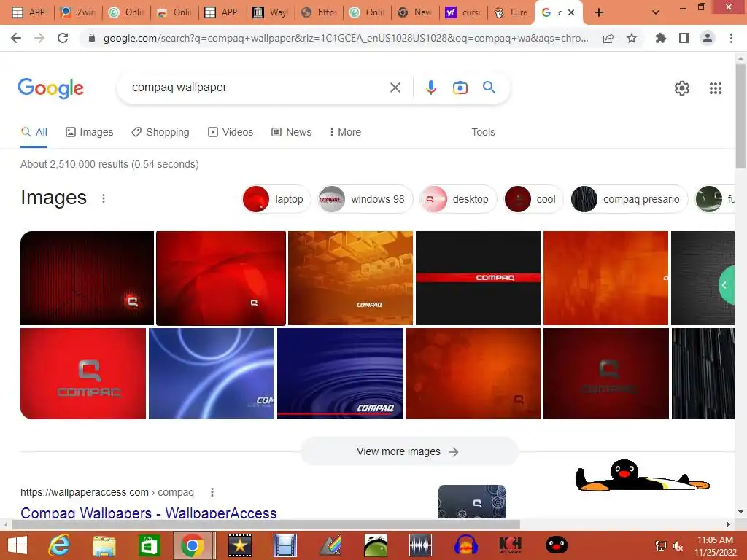Image resolution: width=747 pixels, height=560 pixels.
Task: Click the muted speaker tray icon
Action: (678, 546)
